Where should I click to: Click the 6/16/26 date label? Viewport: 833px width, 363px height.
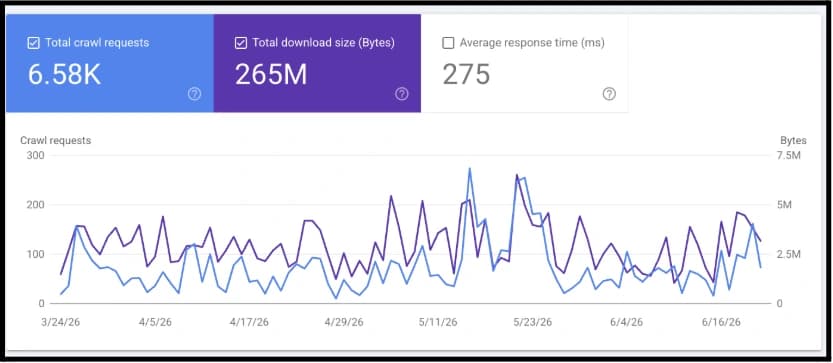pyautogui.click(x=721, y=322)
